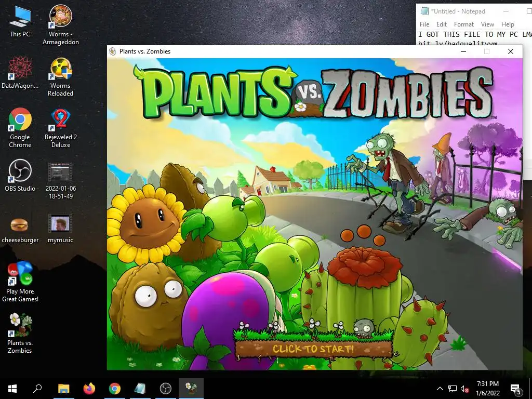Open the Windows Start menu
This screenshot has width=532, height=399.
pyautogui.click(x=12, y=389)
